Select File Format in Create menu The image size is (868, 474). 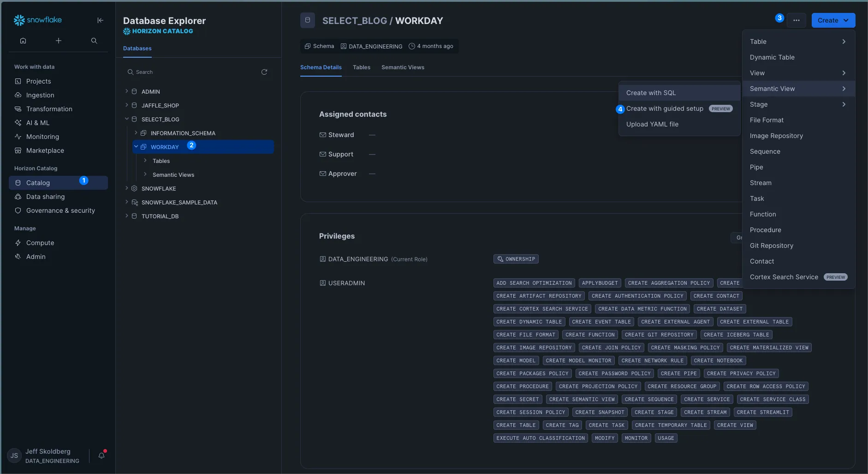tap(798, 120)
